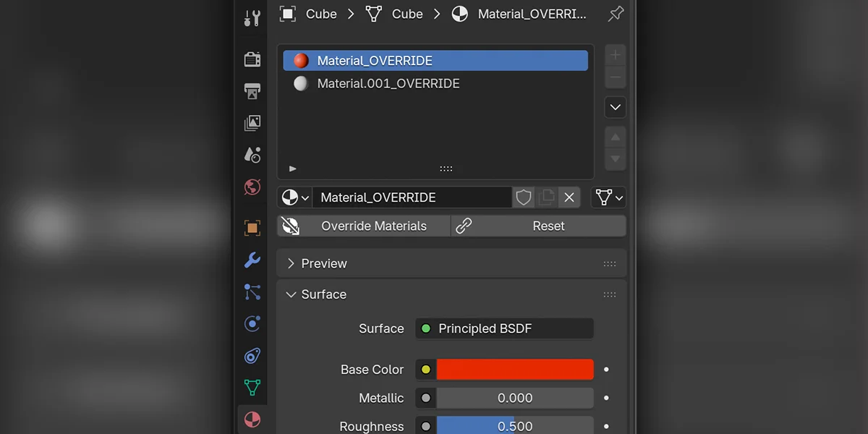Click the animate decorator dot beside Base Color
Viewport: 868px width, 434px height.
[x=606, y=369]
